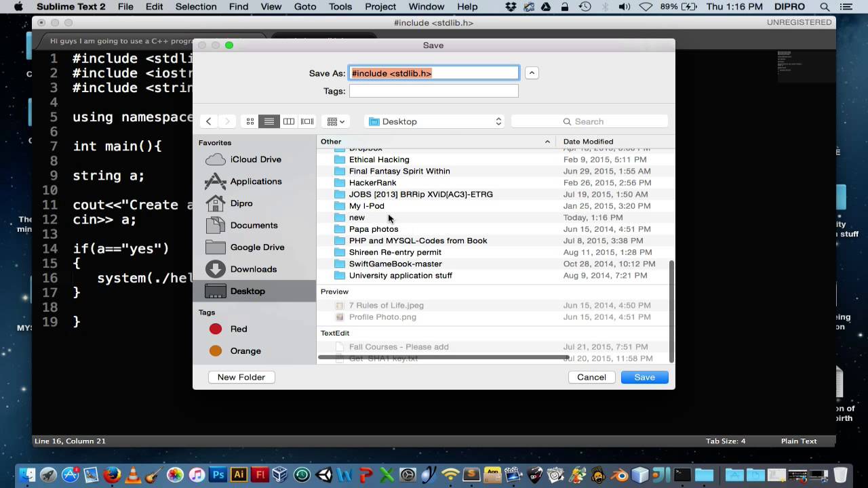Image resolution: width=868 pixels, height=488 pixels.
Task: Open Time Machine from the dock
Action: point(302,474)
